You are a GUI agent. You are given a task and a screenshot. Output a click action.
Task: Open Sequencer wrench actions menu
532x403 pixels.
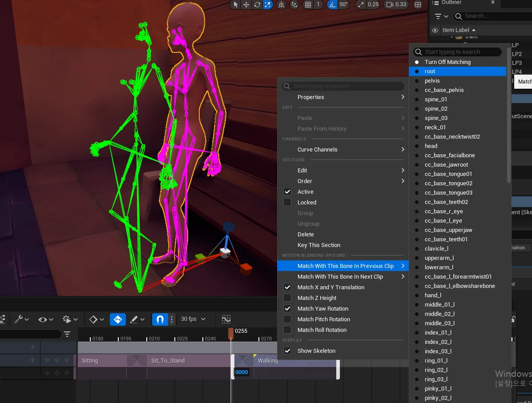tap(21, 319)
